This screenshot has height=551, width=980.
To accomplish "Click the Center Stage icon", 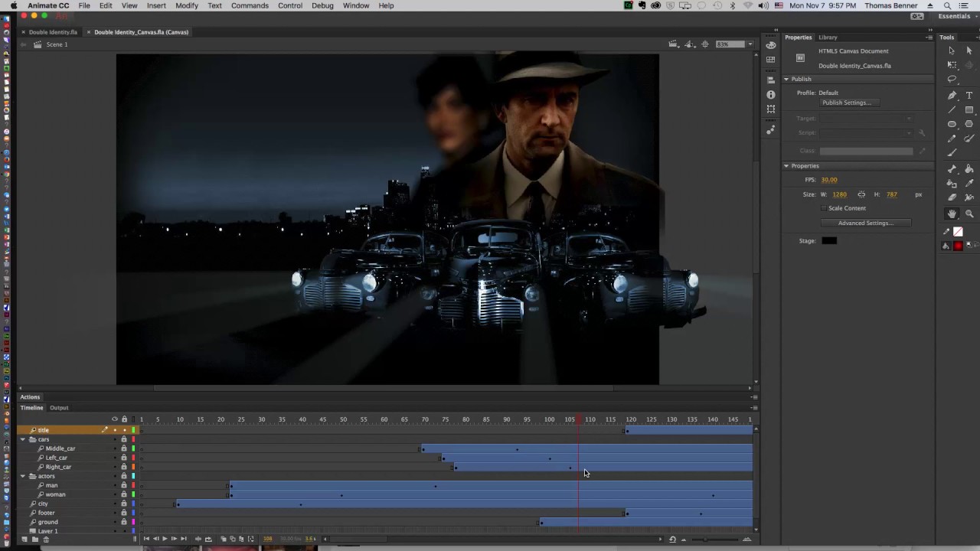I will click(705, 44).
